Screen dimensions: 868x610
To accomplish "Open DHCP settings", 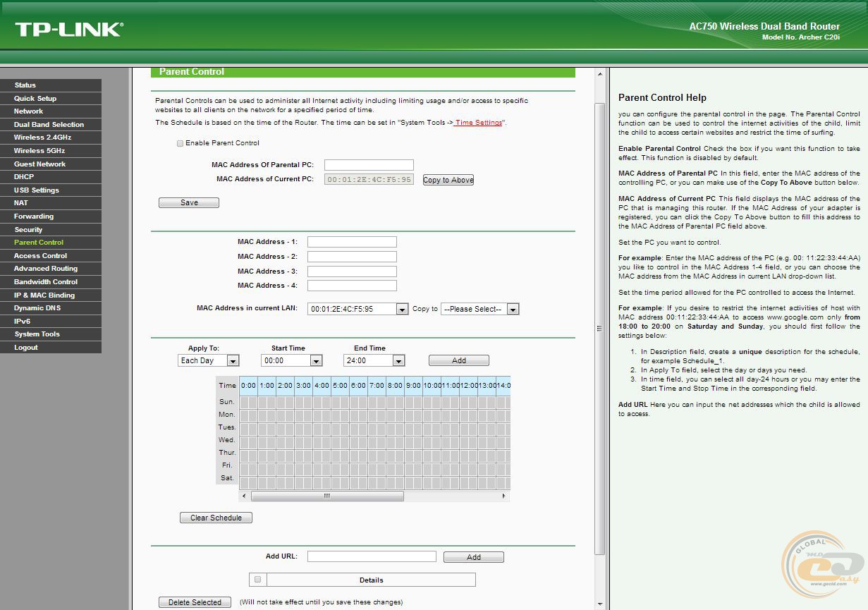I will point(51,177).
